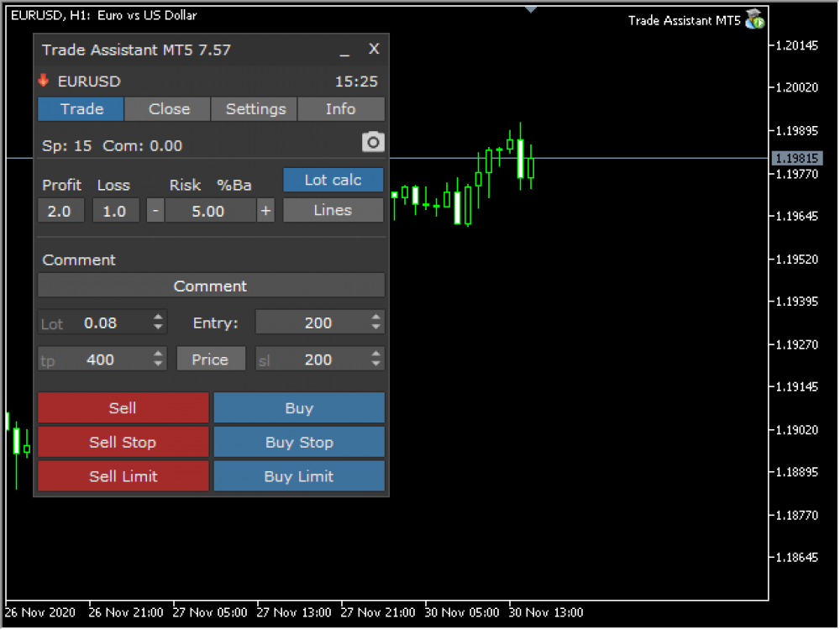Screen dimensions: 840x630
Task: Toggle the Lines button
Action: (x=333, y=210)
